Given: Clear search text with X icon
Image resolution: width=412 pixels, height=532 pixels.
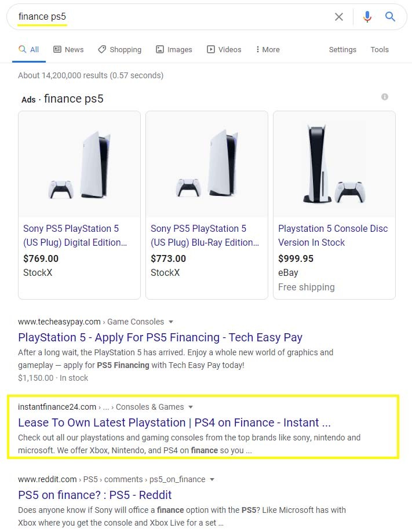Looking at the screenshot, I should point(339,17).
